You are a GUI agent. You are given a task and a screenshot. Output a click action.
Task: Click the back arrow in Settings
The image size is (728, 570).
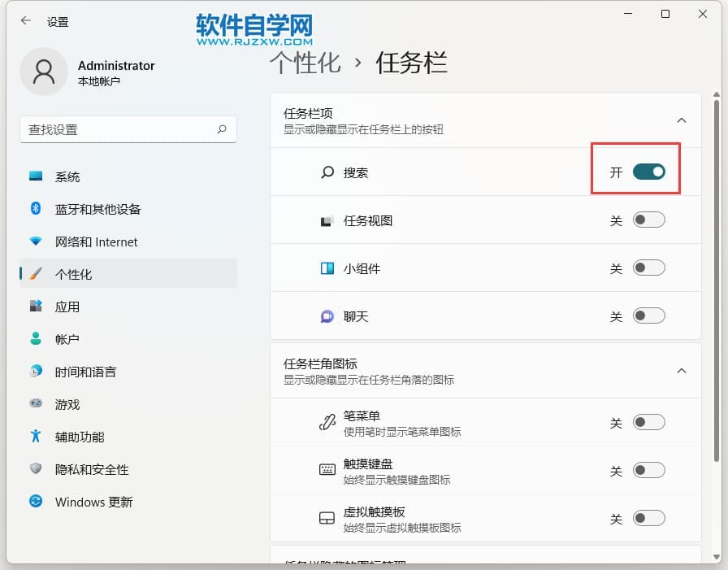click(x=26, y=21)
